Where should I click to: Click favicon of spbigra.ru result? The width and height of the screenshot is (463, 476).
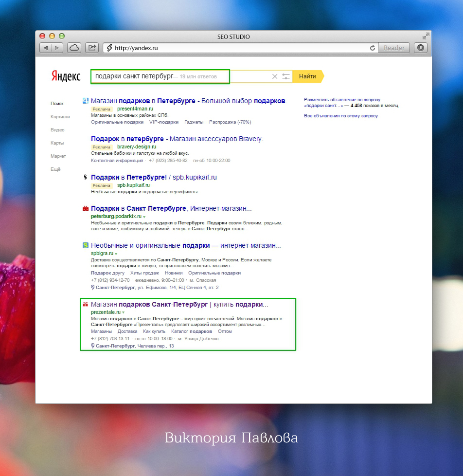pyautogui.click(x=86, y=245)
